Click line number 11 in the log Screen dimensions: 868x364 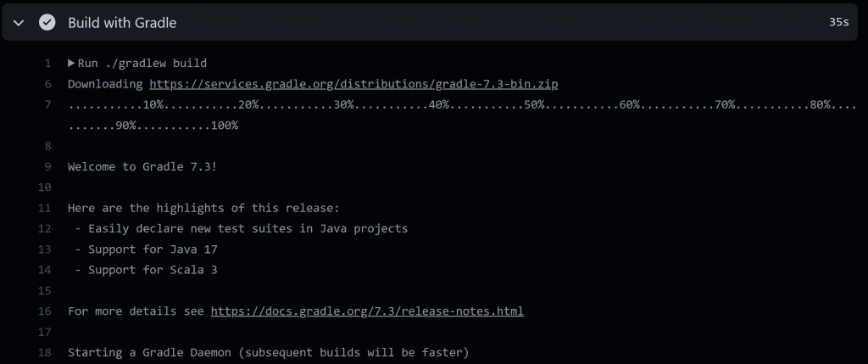tap(46, 208)
